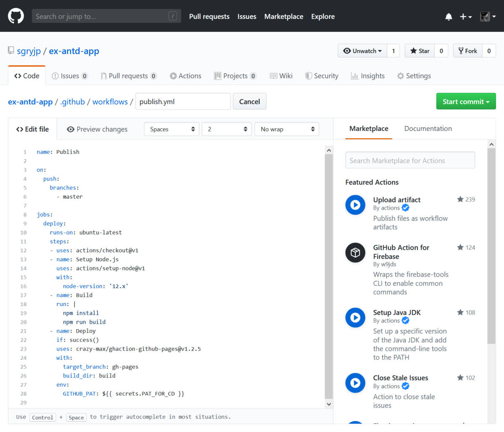Click verified badge under Close Stale Issues
The image size is (504, 432).
(405, 386)
